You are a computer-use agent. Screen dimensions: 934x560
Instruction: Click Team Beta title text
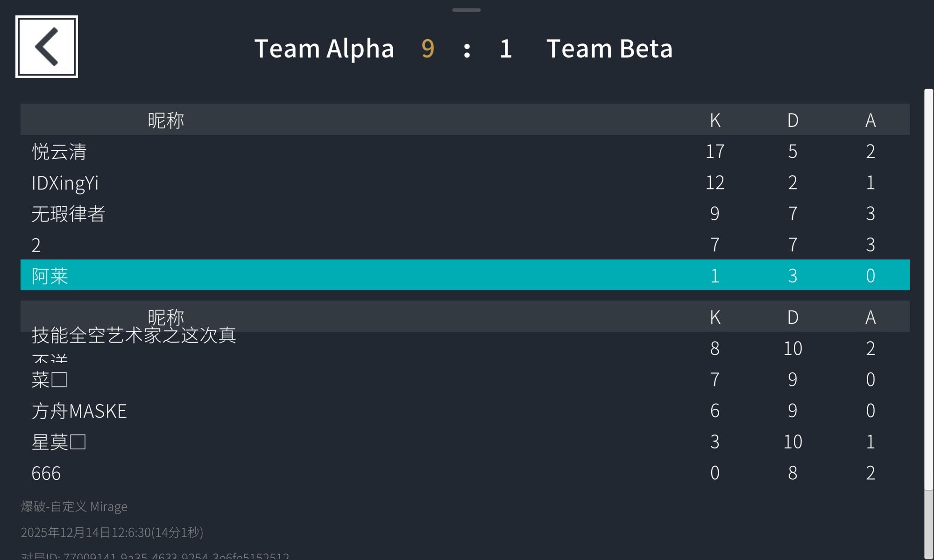(609, 49)
